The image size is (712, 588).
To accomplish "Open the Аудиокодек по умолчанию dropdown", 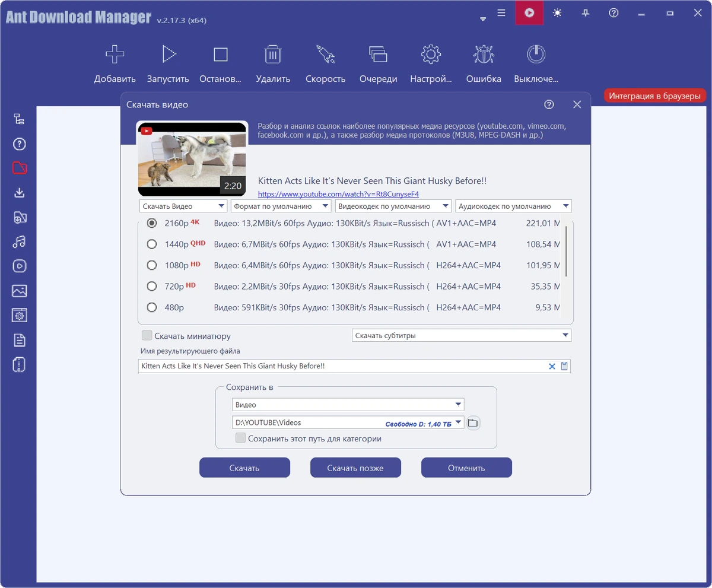I will coord(513,206).
